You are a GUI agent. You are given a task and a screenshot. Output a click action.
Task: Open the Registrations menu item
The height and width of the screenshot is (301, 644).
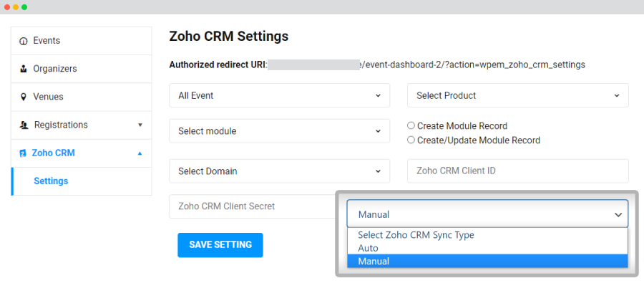(82, 125)
